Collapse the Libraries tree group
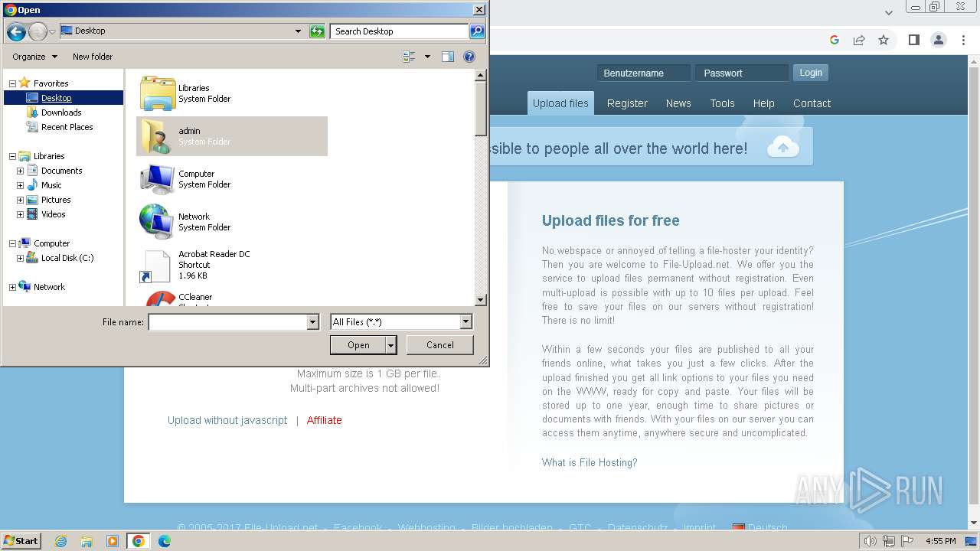Screen dimensions: 980x551 [x=12, y=156]
